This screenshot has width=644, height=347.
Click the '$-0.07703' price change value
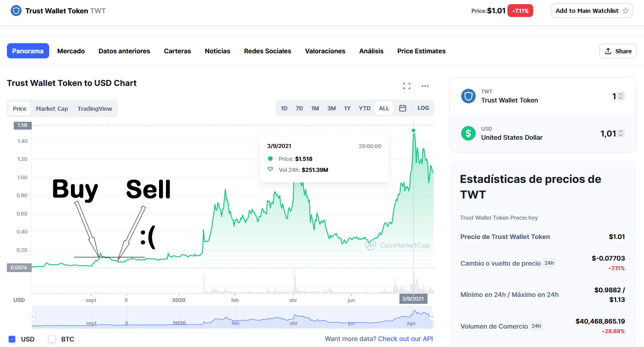coord(608,258)
